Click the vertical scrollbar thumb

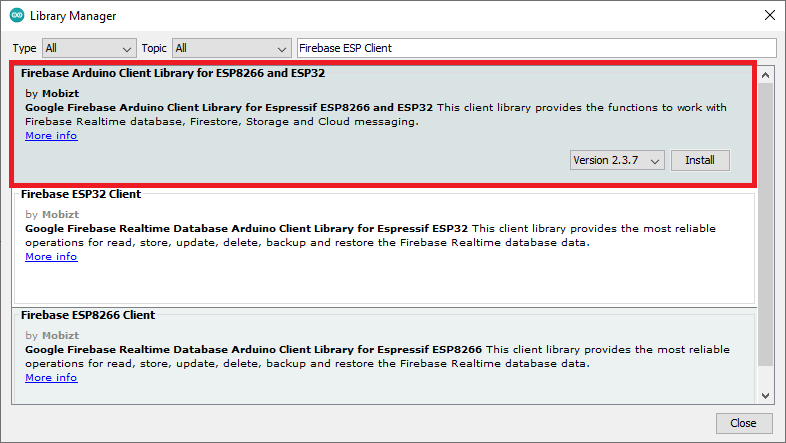pyautogui.click(x=765, y=225)
